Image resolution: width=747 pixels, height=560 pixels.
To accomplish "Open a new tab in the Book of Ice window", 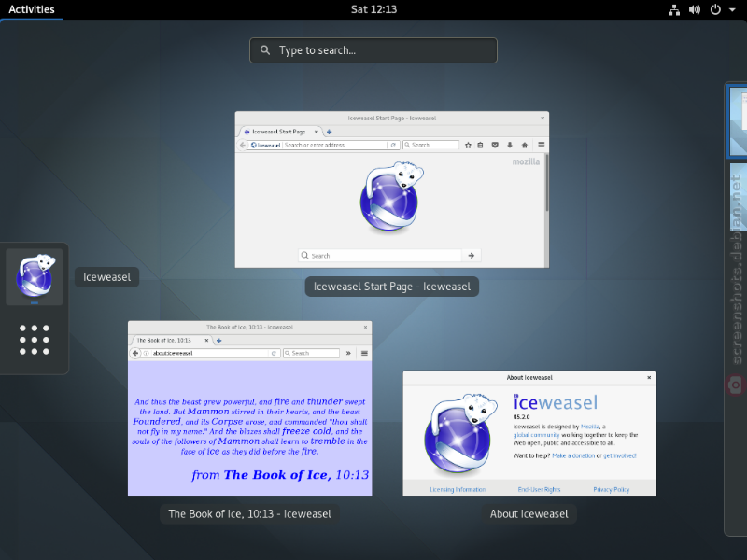I will [x=219, y=340].
